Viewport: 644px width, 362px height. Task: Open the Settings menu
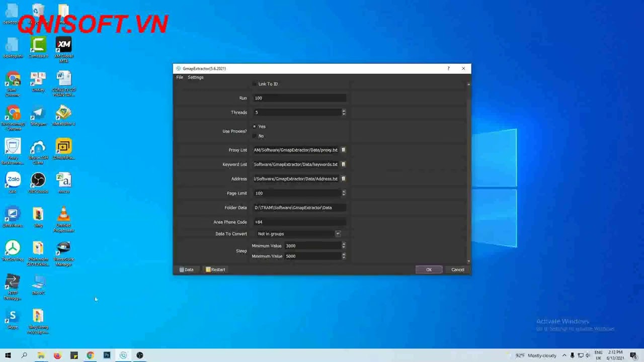click(196, 77)
